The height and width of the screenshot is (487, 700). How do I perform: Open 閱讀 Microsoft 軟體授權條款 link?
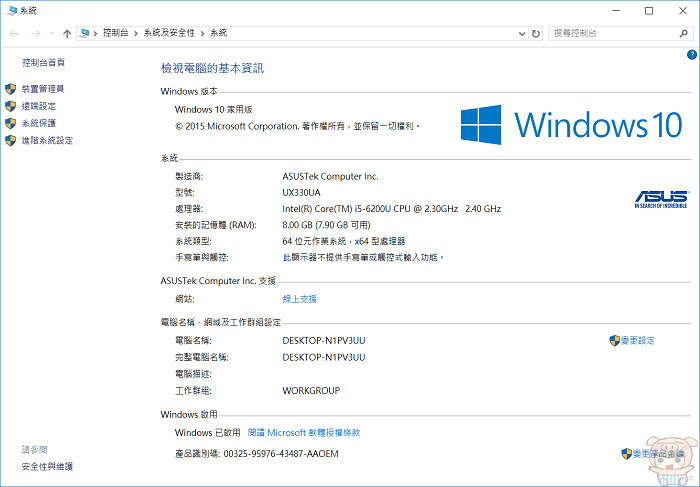pos(304,433)
